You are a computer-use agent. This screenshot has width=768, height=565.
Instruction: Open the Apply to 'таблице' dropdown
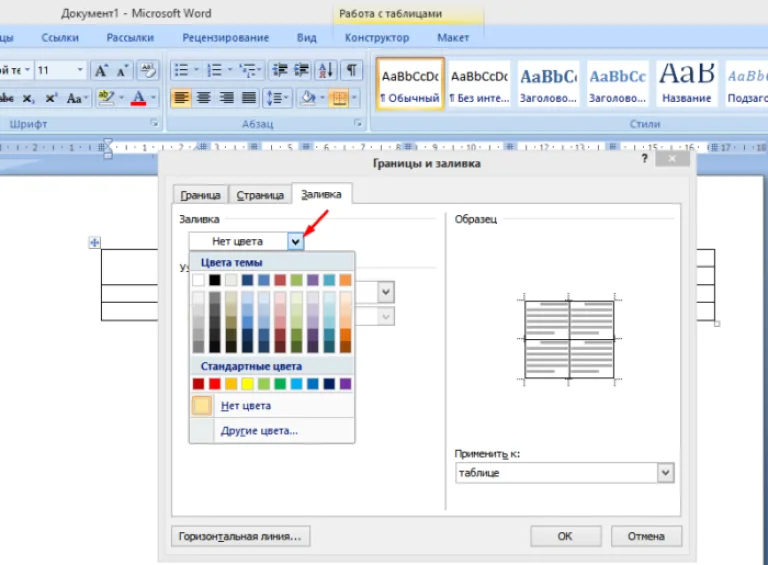[665, 473]
